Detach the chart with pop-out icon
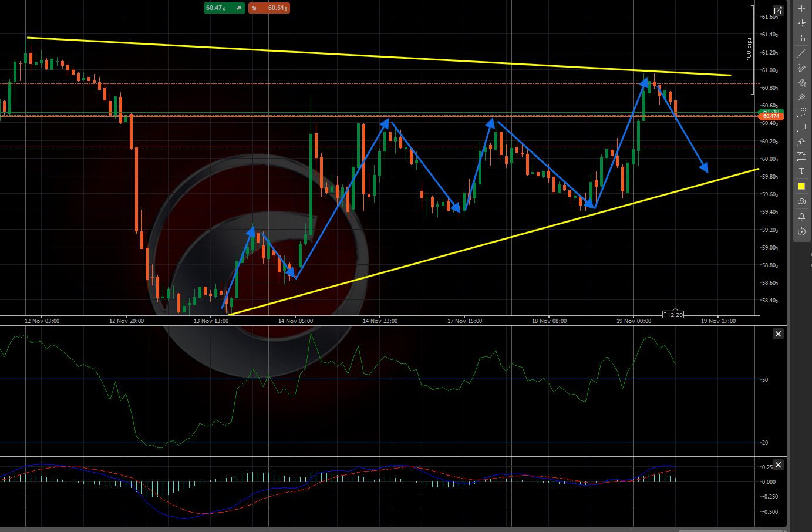Screen dimensions: 812x532 point(778,11)
